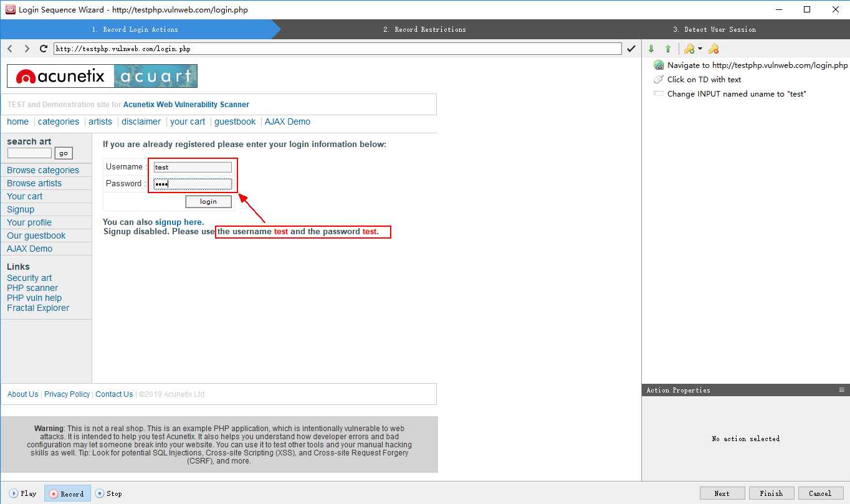Confirm URL with the checkmark icon
This screenshot has width=850, height=504.
pos(631,49)
